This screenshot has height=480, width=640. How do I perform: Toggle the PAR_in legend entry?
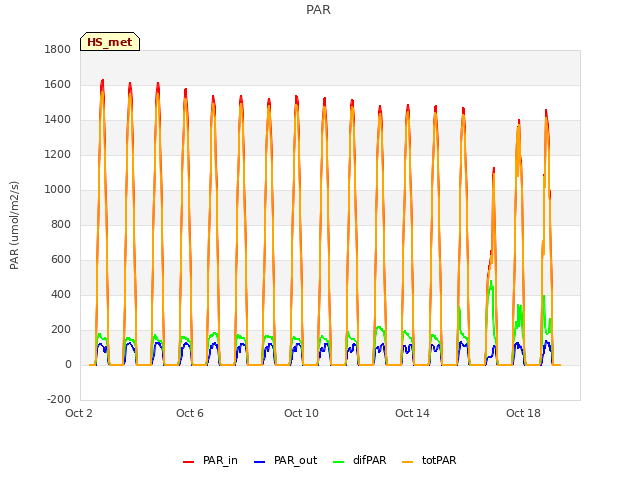coord(210,460)
